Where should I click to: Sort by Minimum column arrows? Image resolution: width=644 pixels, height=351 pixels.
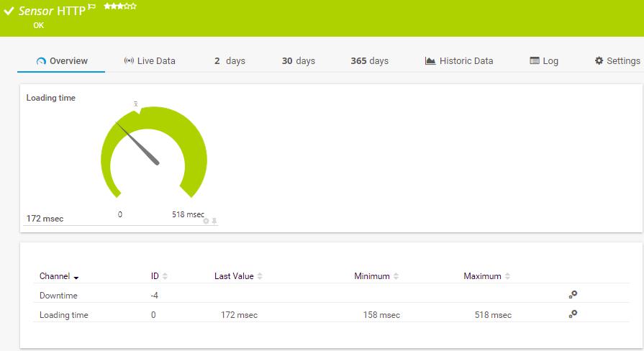tap(396, 276)
